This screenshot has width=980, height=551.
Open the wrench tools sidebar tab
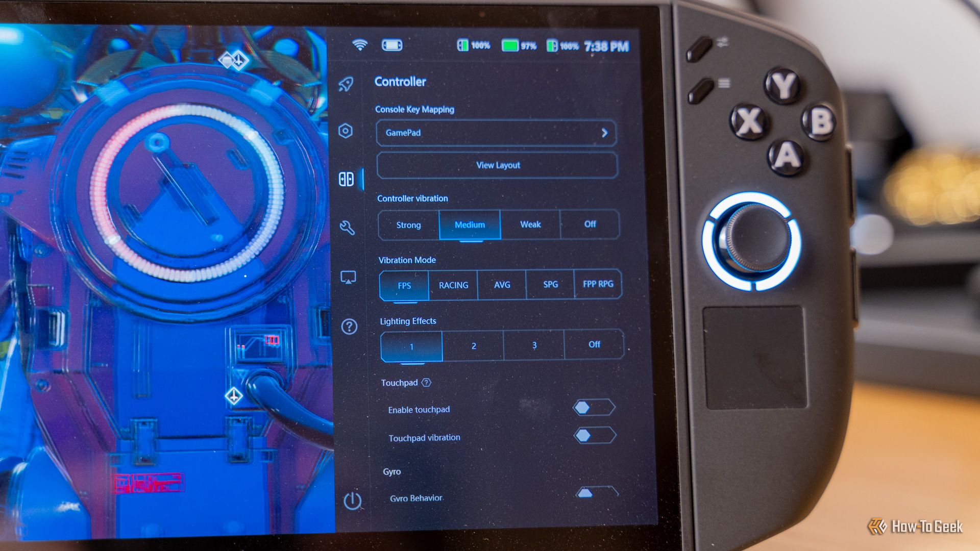point(347,228)
